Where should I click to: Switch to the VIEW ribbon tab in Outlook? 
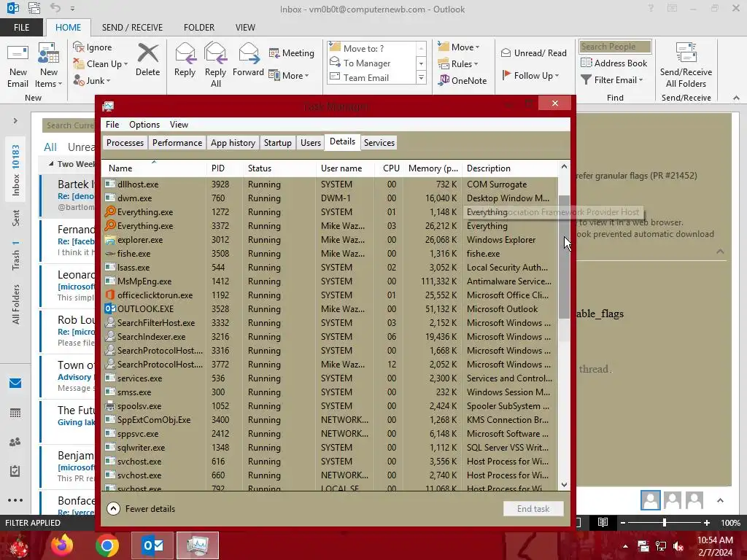coord(245,28)
